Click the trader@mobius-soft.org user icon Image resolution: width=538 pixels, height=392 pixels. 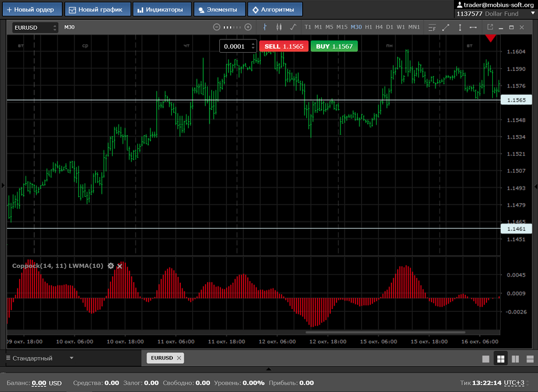pyautogui.click(x=460, y=5)
